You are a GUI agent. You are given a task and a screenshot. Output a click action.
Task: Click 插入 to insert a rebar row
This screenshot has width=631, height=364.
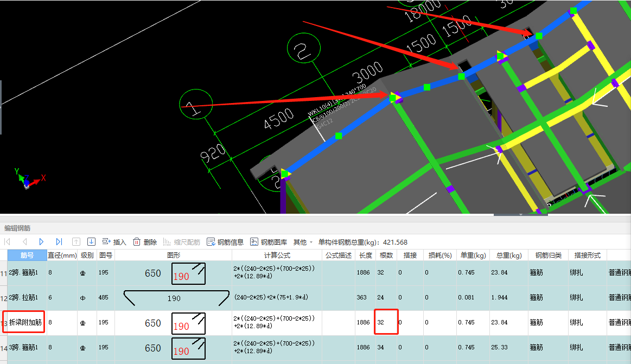point(114,242)
